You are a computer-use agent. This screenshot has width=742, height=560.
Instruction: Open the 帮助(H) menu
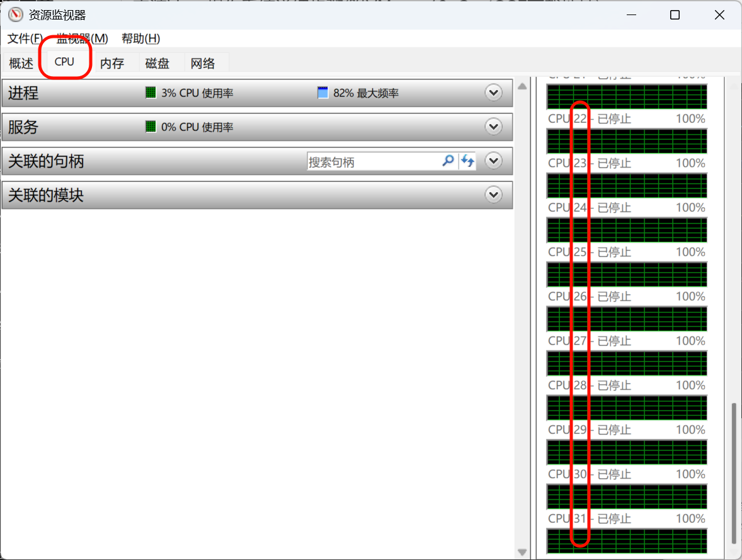[140, 38]
